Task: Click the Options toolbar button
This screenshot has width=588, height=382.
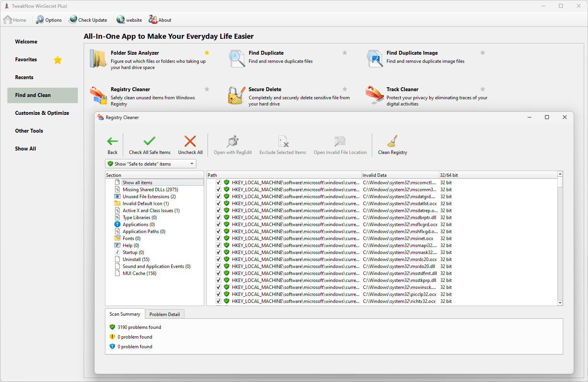Action: [49, 20]
